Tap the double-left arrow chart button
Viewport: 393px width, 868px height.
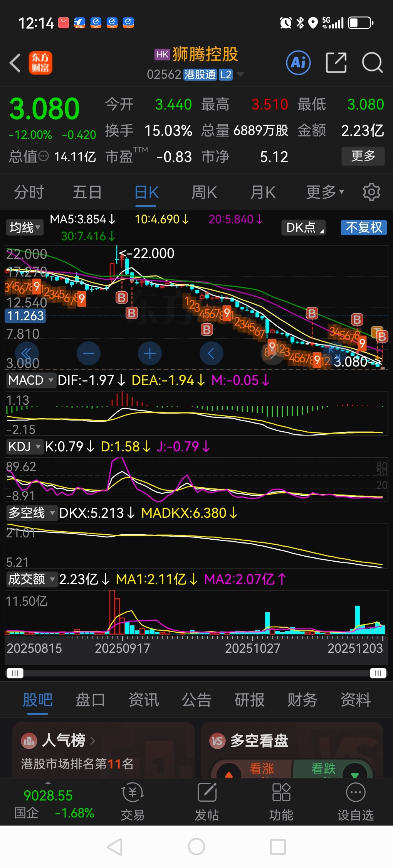[x=27, y=353]
